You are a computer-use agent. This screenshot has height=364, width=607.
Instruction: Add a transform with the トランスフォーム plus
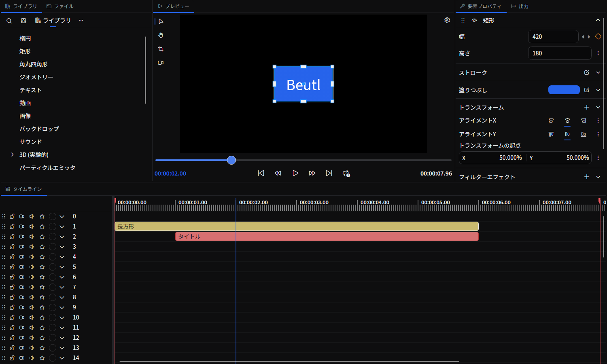click(587, 107)
